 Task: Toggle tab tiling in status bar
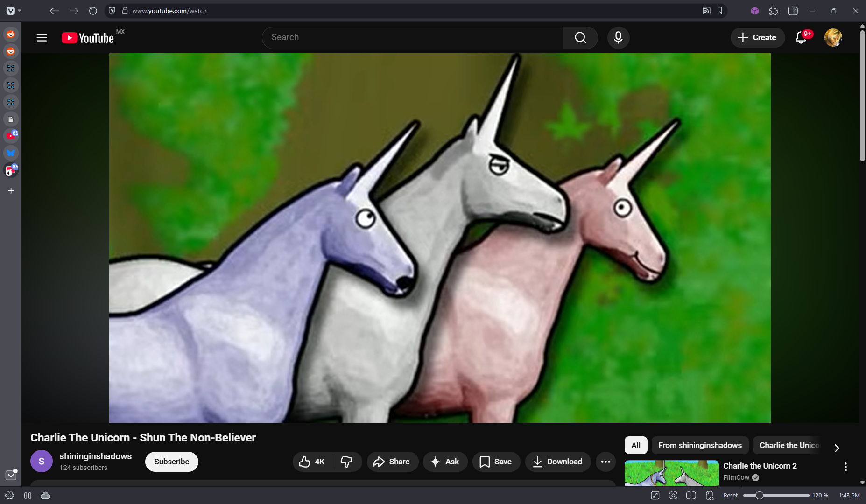(691, 496)
